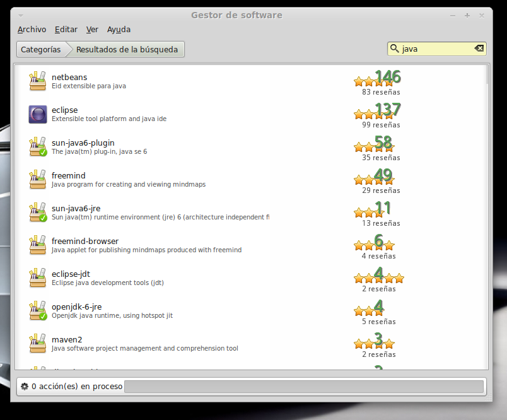Click sun-java6-jre star rating 11
This screenshot has height=420, width=507.
tap(372, 209)
